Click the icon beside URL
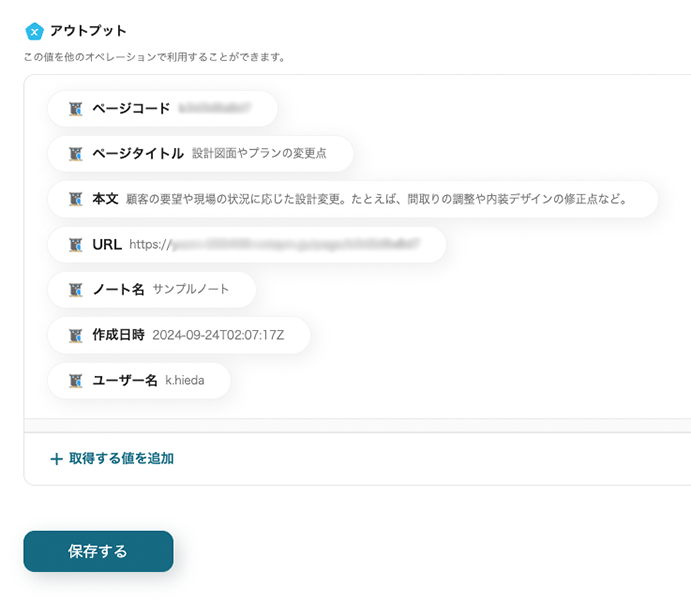691x602 pixels. (75, 244)
